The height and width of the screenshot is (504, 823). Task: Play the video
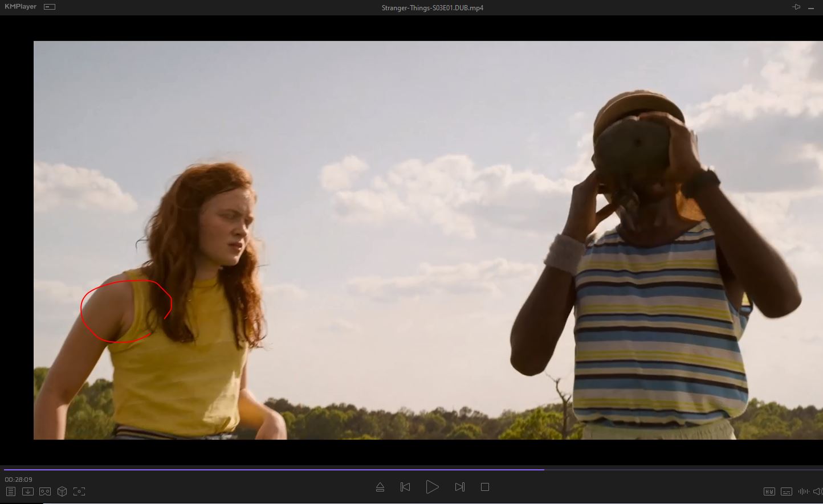coord(432,487)
